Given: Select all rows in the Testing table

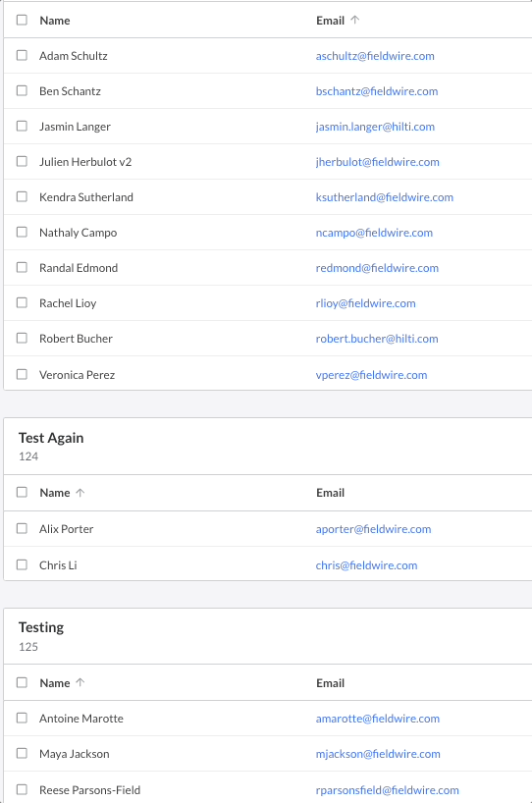Looking at the screenshot, I should click(22, 682).
